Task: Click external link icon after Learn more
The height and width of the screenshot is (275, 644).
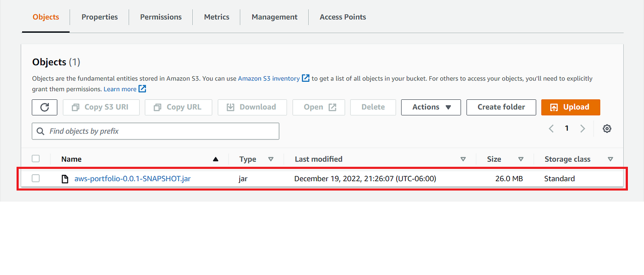Action: click(x=143, y=89)
